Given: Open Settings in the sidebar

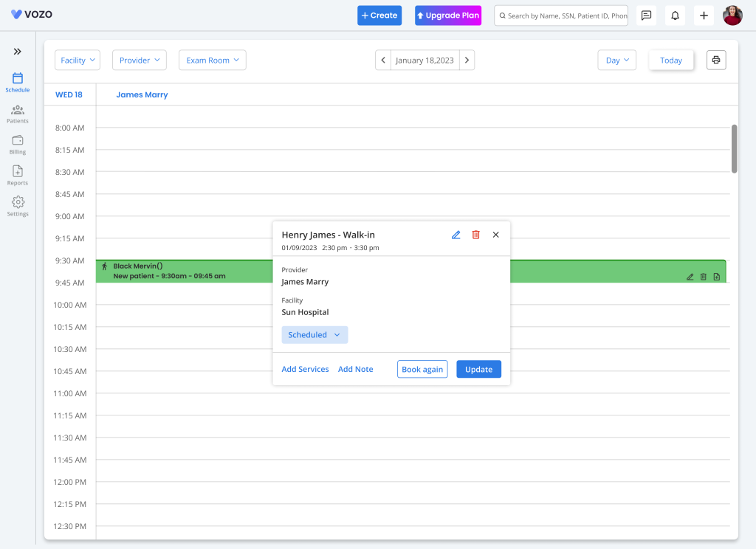Looking at the screenshot, I should 18,207.
